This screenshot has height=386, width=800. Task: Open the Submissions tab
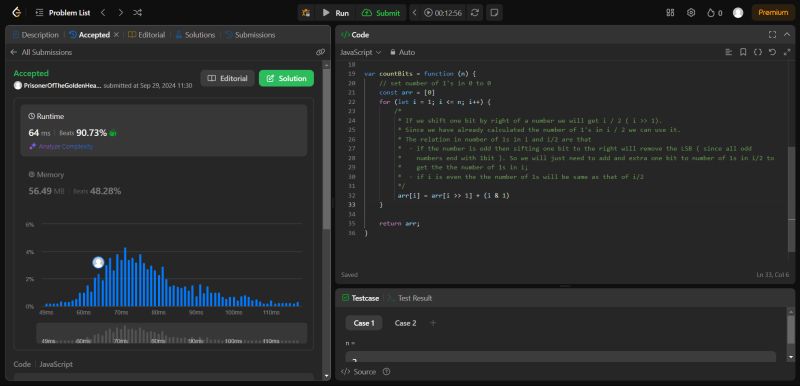point(250,35)
